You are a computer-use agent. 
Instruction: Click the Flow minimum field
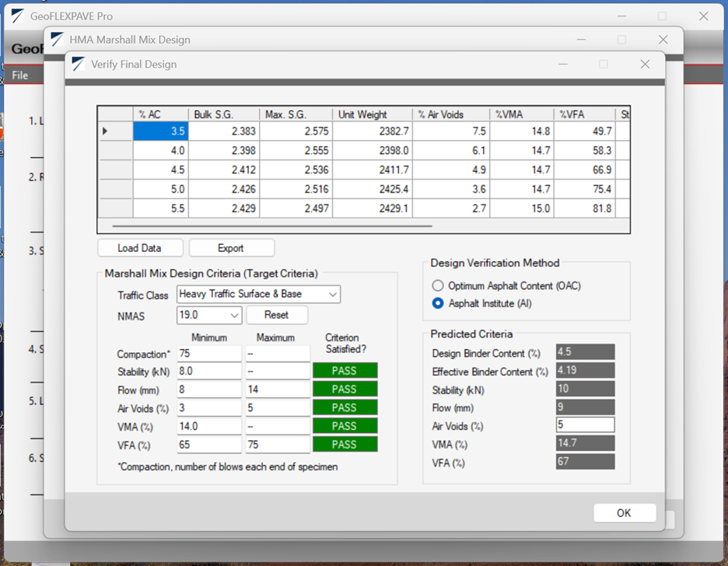[x=209, y=390]
